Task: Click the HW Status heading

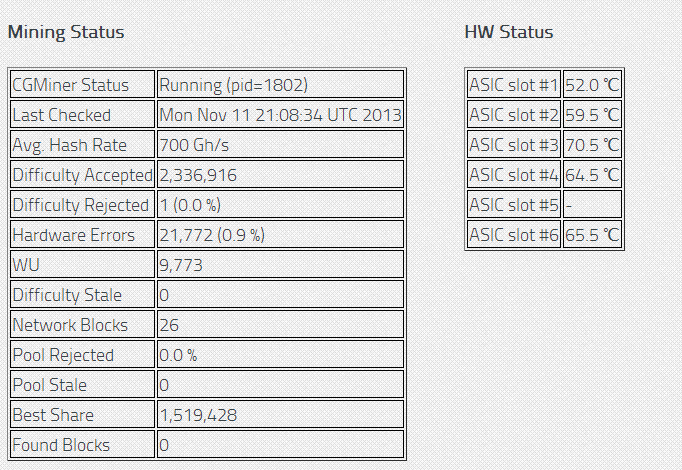Action: coord(509,32)
